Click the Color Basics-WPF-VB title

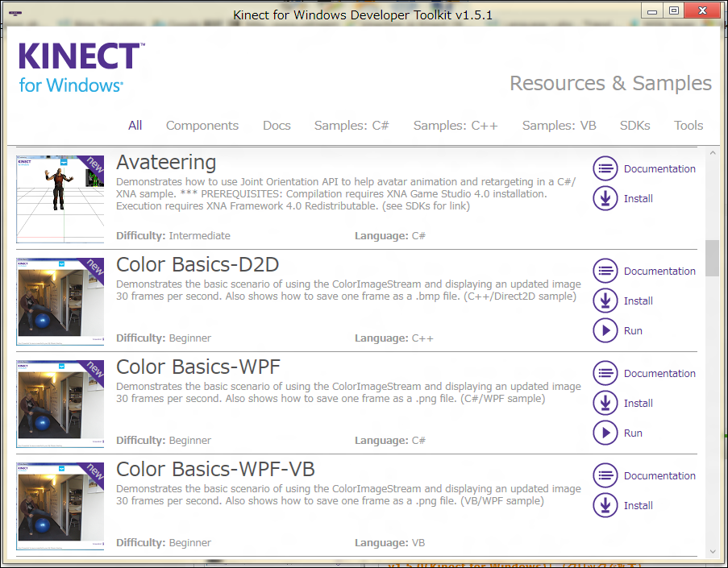(x=215, y=469)
